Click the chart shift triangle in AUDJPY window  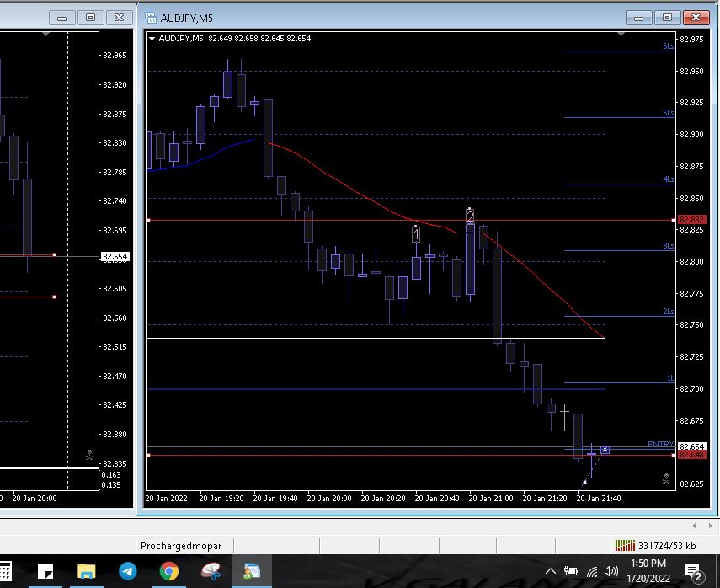coord(621,35)
